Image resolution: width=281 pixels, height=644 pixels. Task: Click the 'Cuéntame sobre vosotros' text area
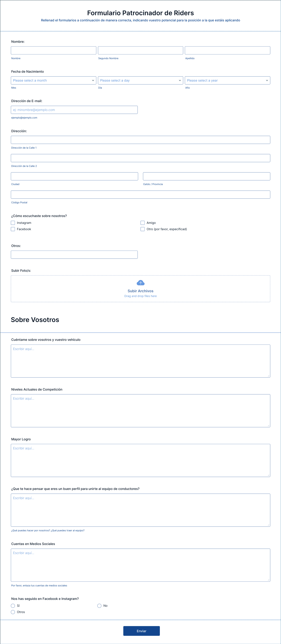tap(140, 361)
